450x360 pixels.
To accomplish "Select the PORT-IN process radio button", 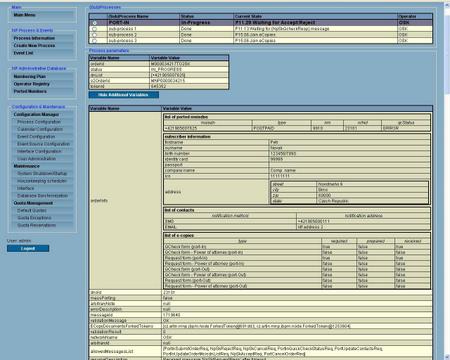I will point(95,23).
